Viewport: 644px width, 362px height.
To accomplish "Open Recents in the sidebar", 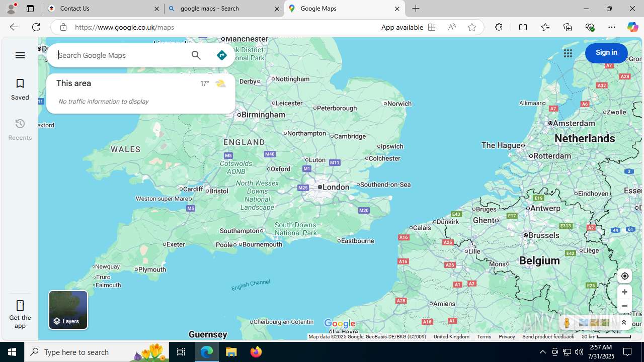I will click(x=20, y=130).
